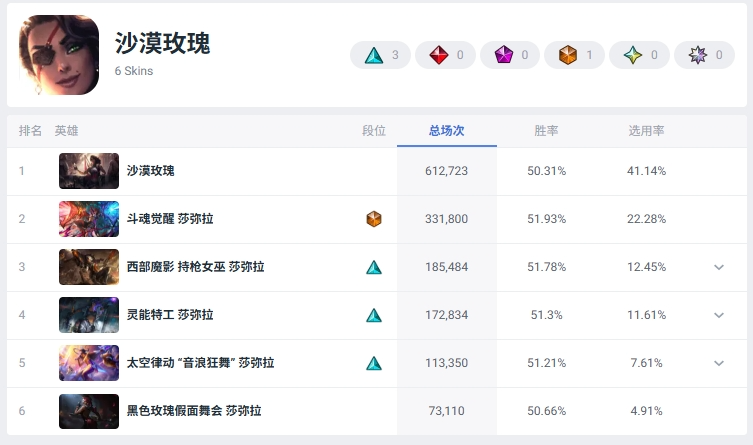Click skin name 斗魂觉醒 莎弥拉
The width and height of the screenshot is (753, 445).
click(x=170, y=219)
